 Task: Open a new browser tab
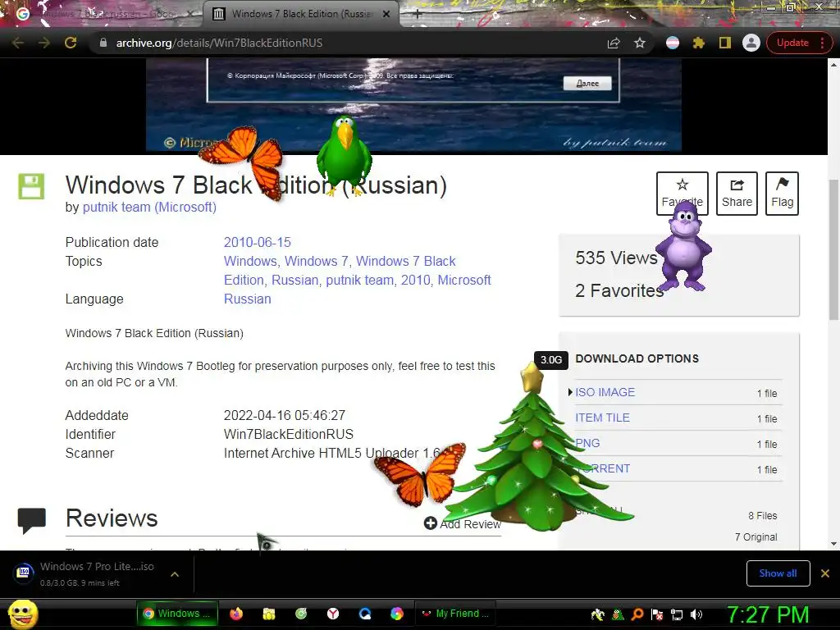[x=418, y=14]
